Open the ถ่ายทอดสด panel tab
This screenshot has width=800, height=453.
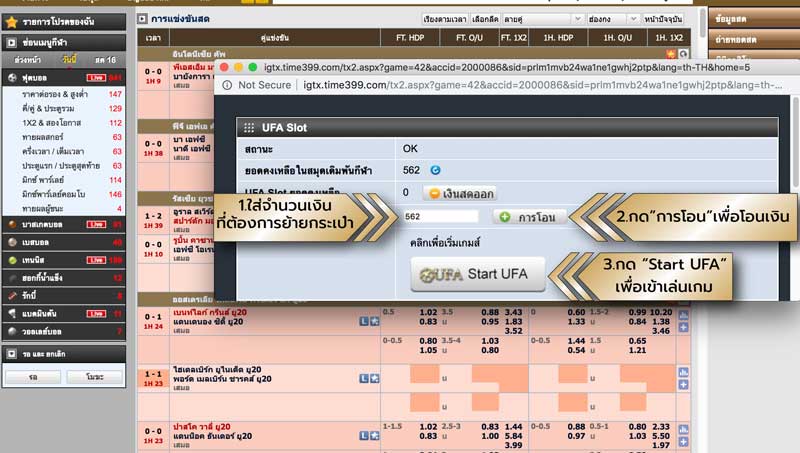[754, 39]
